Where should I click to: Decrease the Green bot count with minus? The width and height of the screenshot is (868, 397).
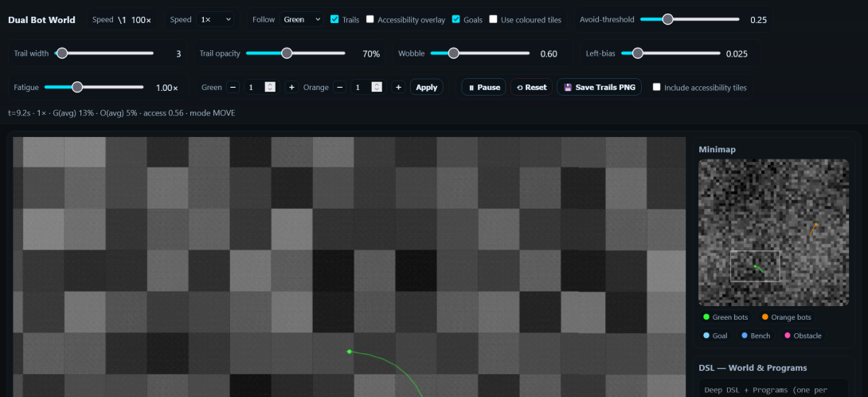point(233,87)
